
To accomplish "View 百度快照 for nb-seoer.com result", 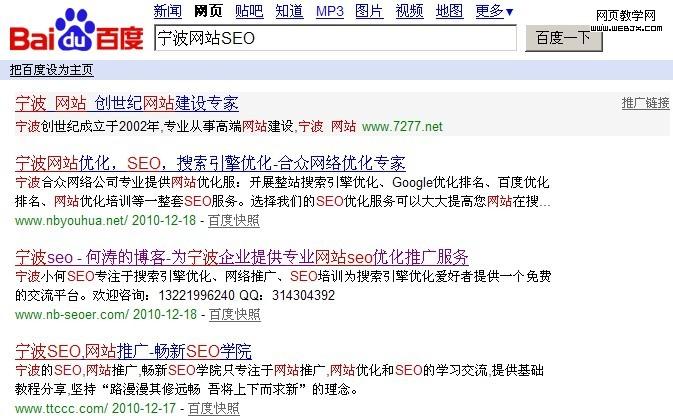I will (x=234, y=314).
